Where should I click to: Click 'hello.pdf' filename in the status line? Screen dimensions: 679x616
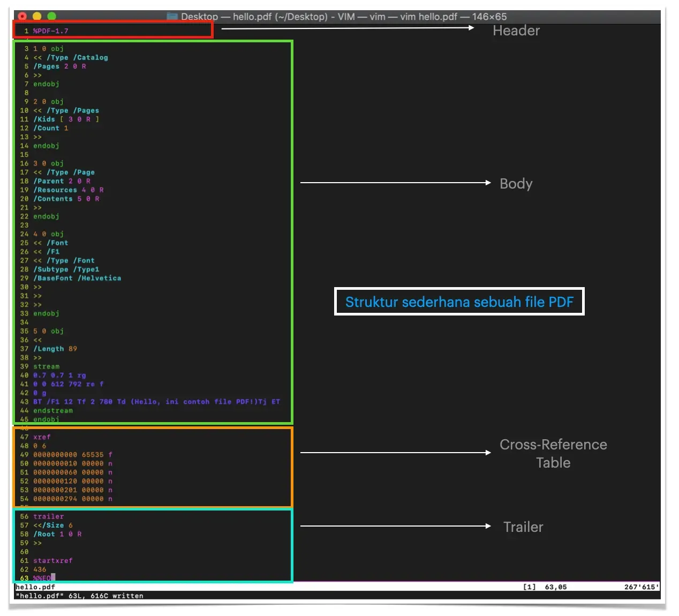pyautogui.click(x=35, y=587)
